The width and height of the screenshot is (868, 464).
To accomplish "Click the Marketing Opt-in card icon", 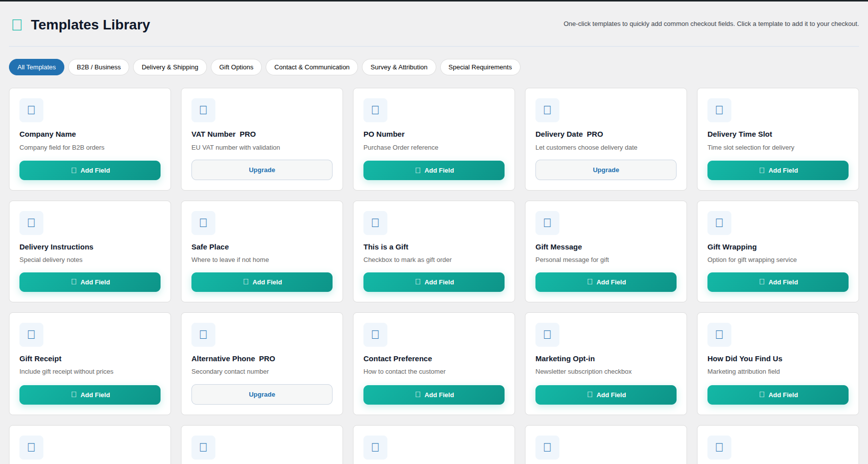I will coord(547,335).
